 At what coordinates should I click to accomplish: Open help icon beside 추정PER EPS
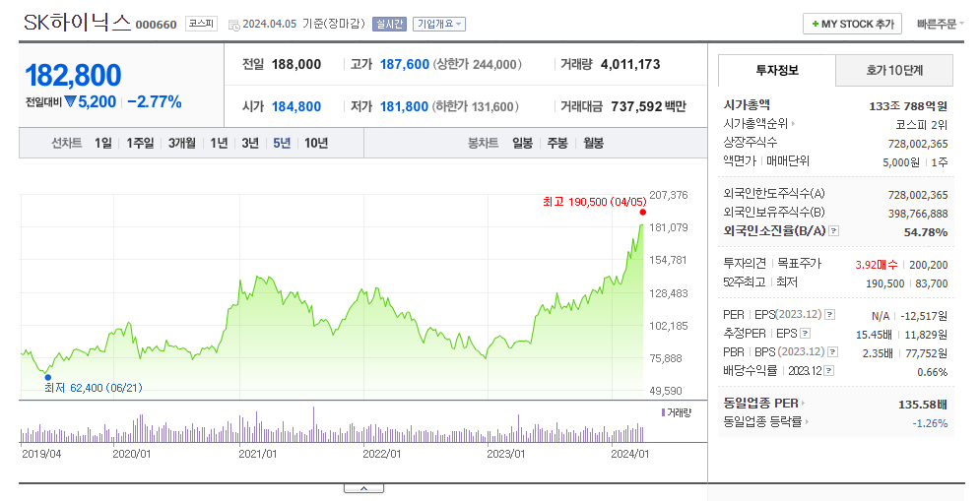click(806, 334)
